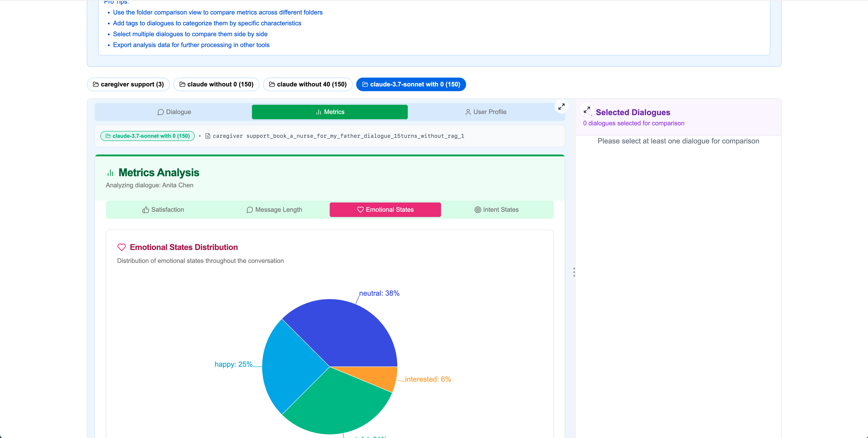Click the "0 dialogues selected for comparison" text
Screen dimensions: 868x438
tap(634, 123)
